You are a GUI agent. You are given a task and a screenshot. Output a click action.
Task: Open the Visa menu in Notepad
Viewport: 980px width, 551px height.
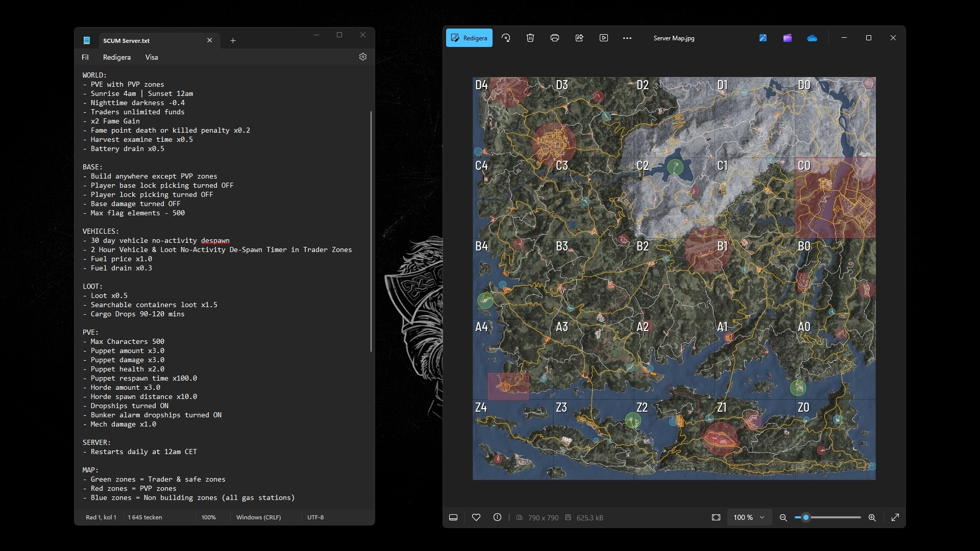tap(152, 57)
